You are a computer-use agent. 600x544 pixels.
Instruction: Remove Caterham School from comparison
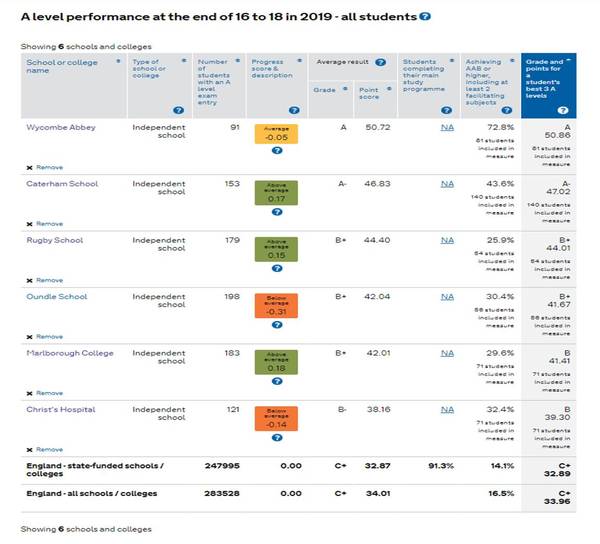(45, 224)
